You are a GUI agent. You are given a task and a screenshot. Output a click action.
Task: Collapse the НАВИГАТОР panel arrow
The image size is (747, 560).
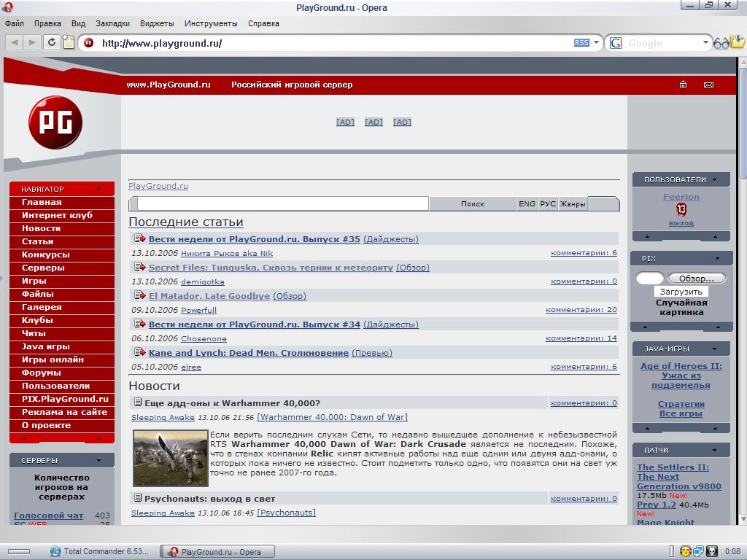click(x=98, y=190)
